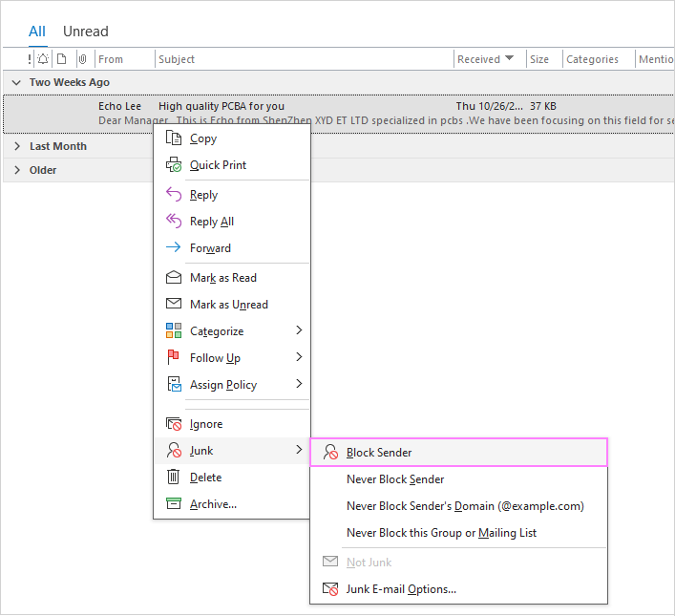The height and width of the screenshot is (616, 675).
Task: Click the Junk person-blocked icon
Action: (x=174, y=451)
